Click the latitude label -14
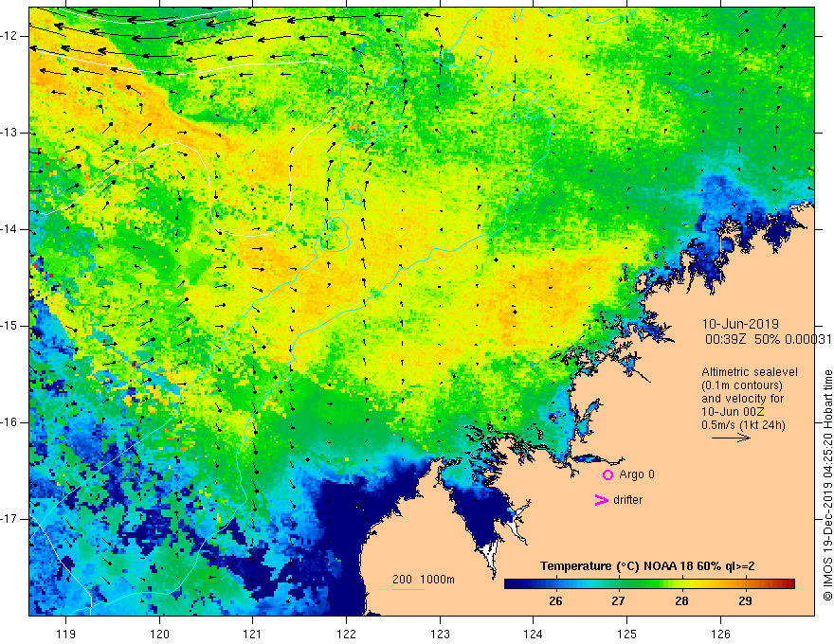 [10, 229]
